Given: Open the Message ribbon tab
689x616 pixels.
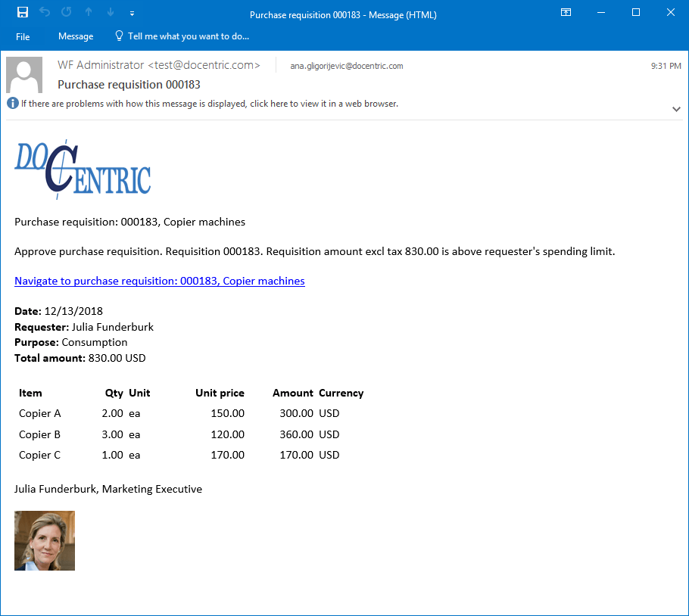Looking at the screenshot, I should coord(76,36).
